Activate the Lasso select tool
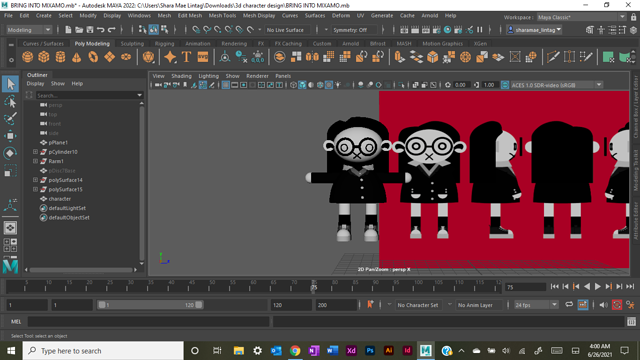 pos(10,102)
